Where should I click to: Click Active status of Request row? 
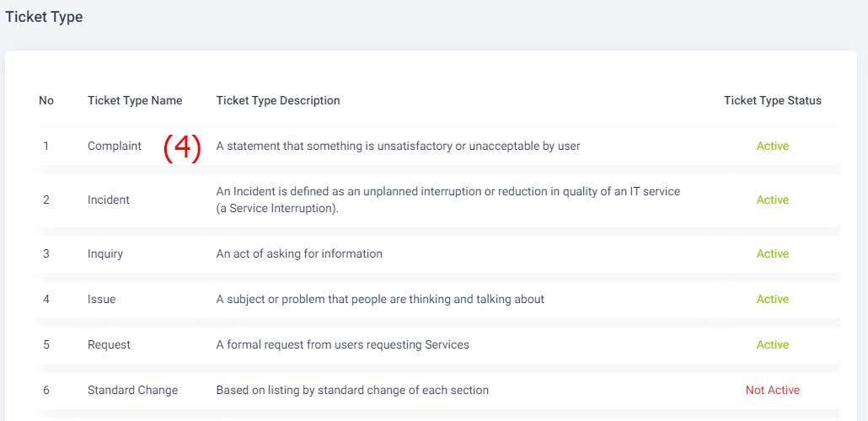pyautogui.click(x=773, y=344)
